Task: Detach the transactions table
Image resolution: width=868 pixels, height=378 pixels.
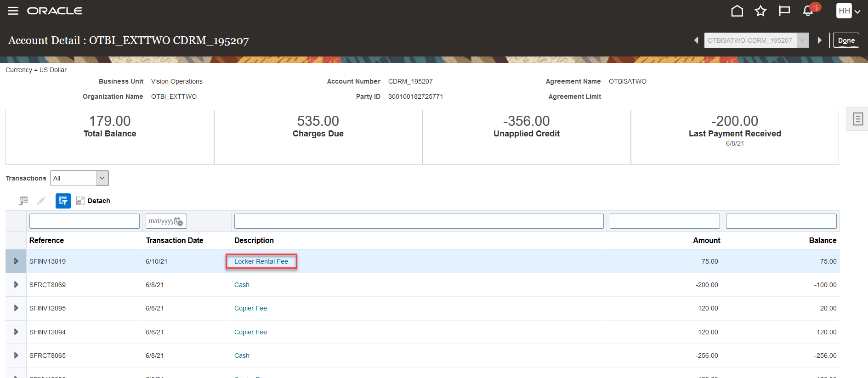Action: (x=93, y=201)
